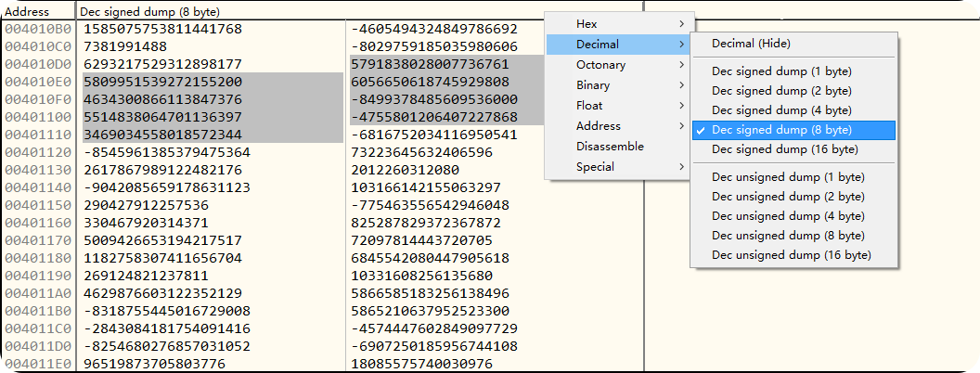This screenshot has width=980, height=373.
Task: Click highlighted value 5514838064701136397
Action: (x=162, y=116)
